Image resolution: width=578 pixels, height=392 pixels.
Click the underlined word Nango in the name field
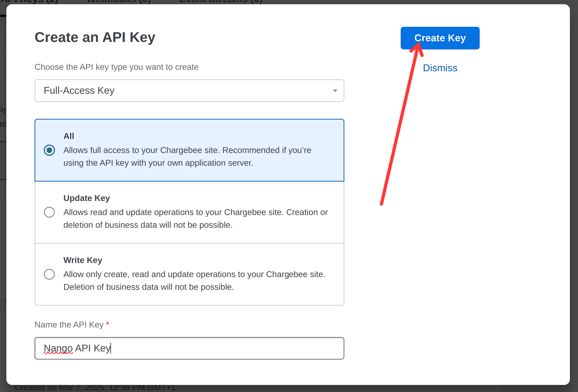58,348
